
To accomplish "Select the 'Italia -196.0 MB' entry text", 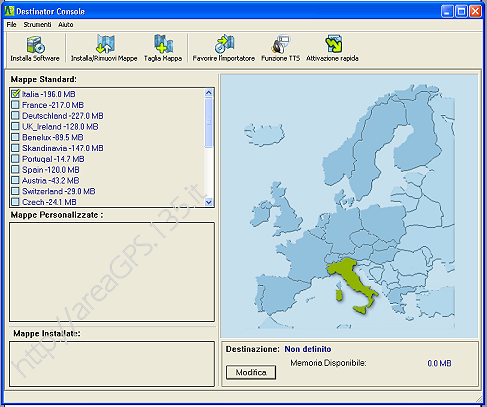I will [49, 94].
